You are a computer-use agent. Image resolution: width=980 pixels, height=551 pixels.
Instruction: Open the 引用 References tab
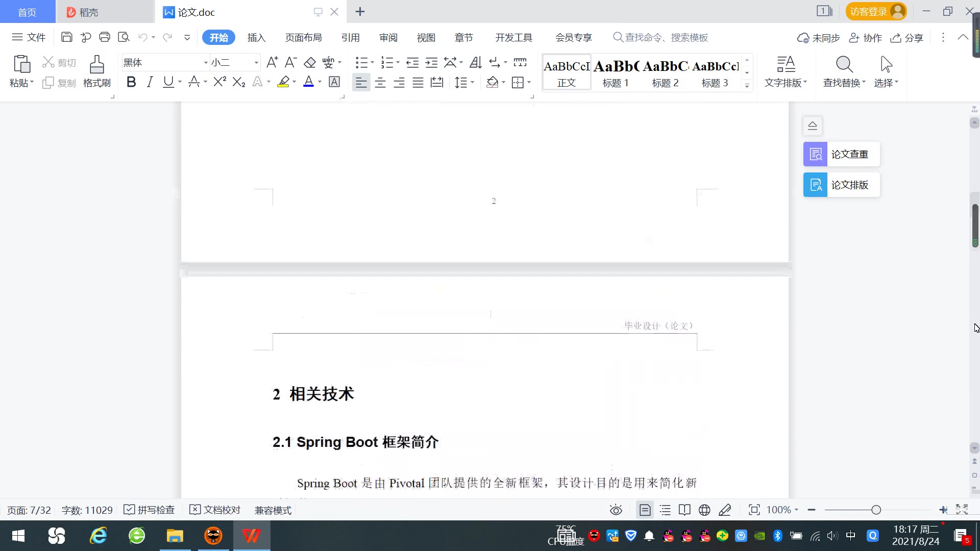350,37
